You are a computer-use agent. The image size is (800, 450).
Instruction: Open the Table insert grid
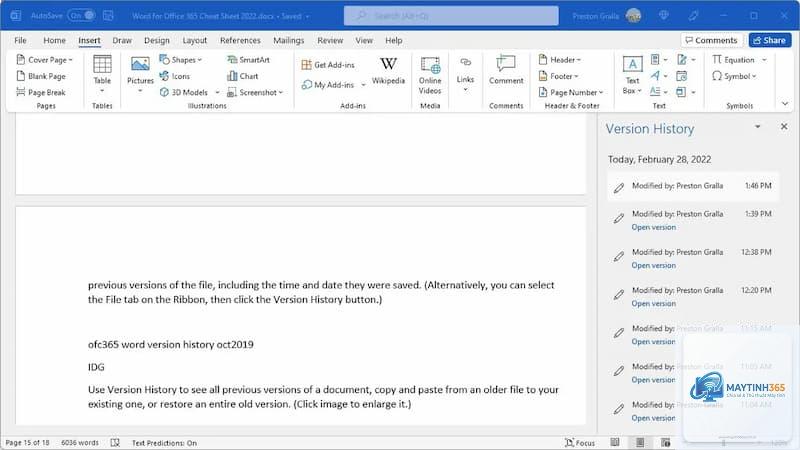click(102, 74)
